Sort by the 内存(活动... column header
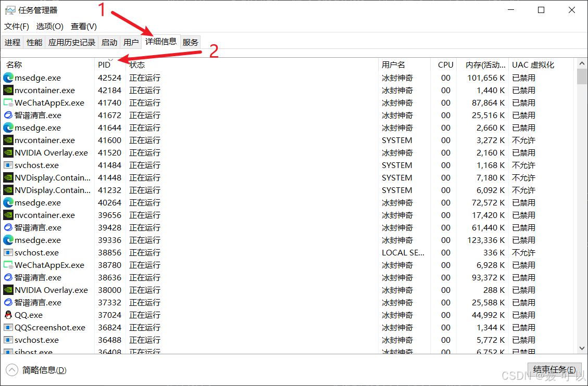The height and width of the screenshot is (386, 588). [x=483, y=65]
